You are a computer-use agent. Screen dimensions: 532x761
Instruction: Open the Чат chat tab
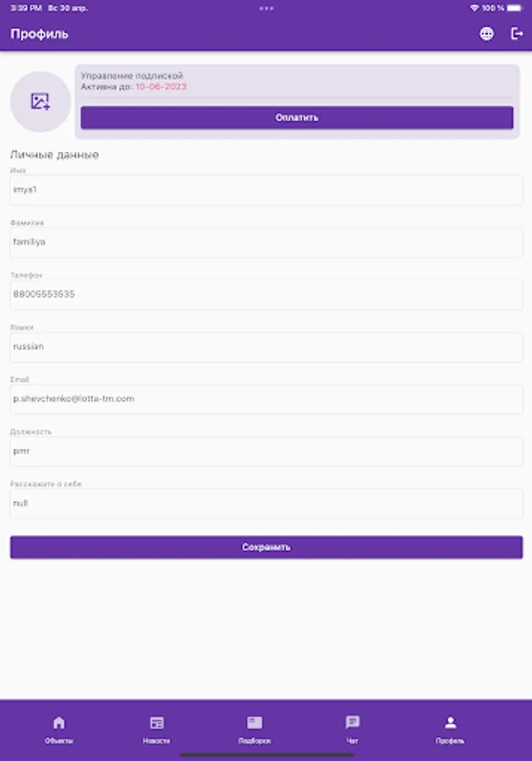coord(353,730)
